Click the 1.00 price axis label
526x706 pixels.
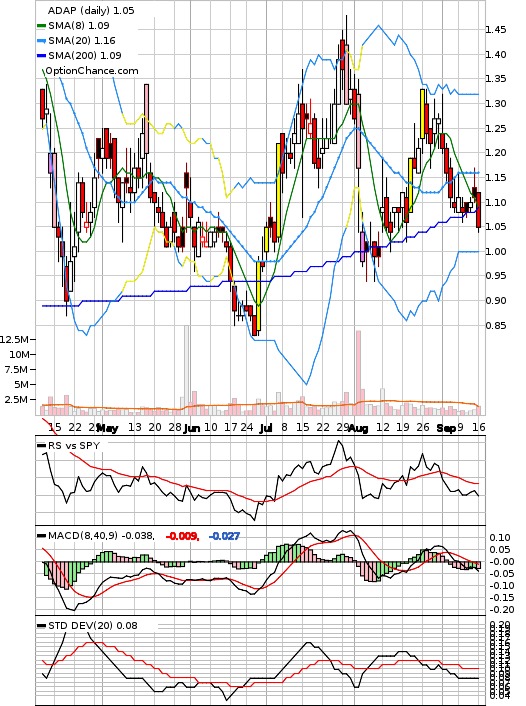pyautogui.click(x=495, y=251)
